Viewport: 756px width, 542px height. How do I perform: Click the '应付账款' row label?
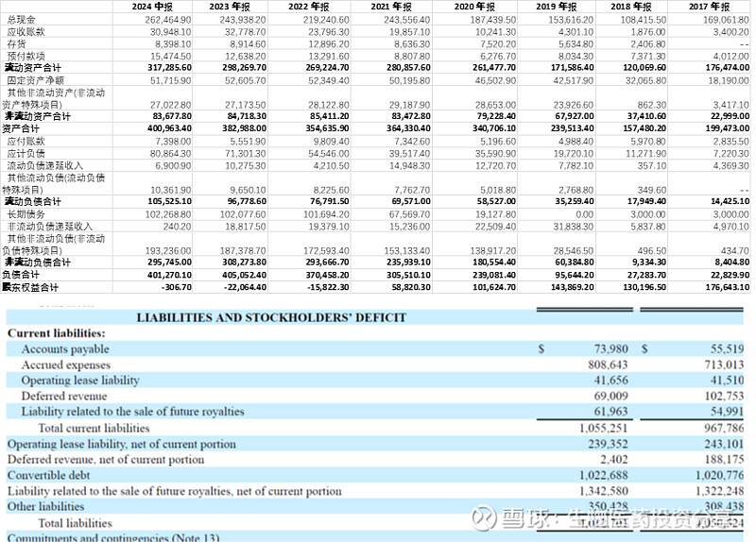(26, 141)
